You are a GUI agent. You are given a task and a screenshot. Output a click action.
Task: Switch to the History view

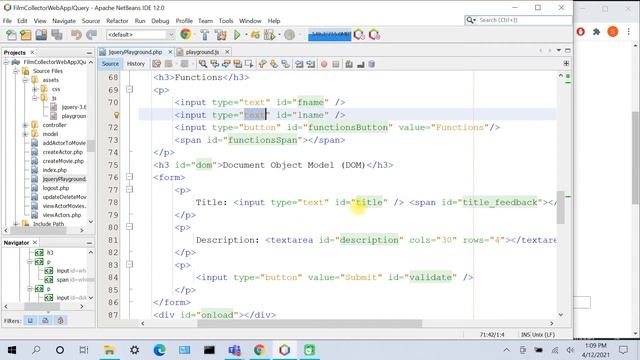[x=136, y=64]
